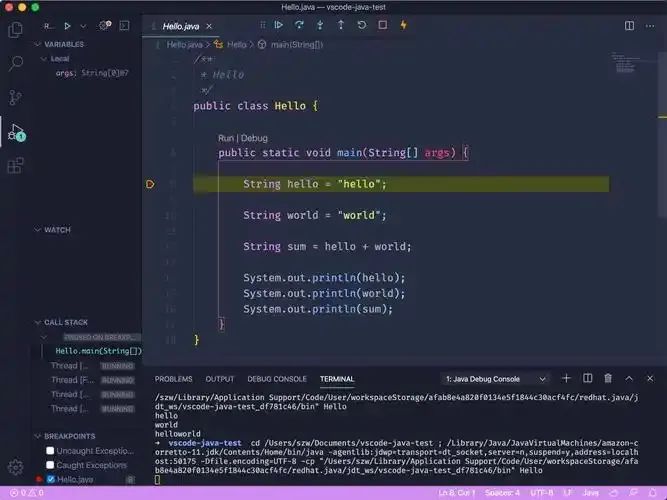Select args variable in Local scope
This screenshot has width=667, height=500.
coord(92,73)
